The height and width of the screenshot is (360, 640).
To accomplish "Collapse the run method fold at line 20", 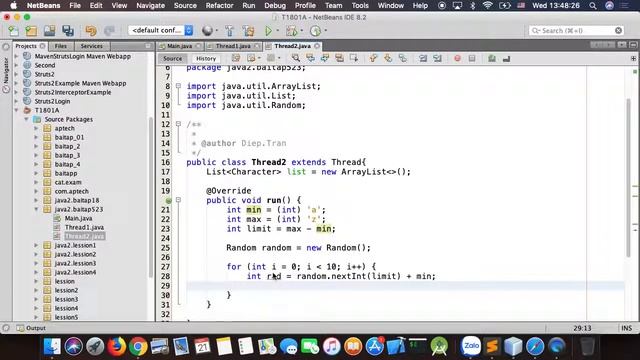I will point(178,200).
